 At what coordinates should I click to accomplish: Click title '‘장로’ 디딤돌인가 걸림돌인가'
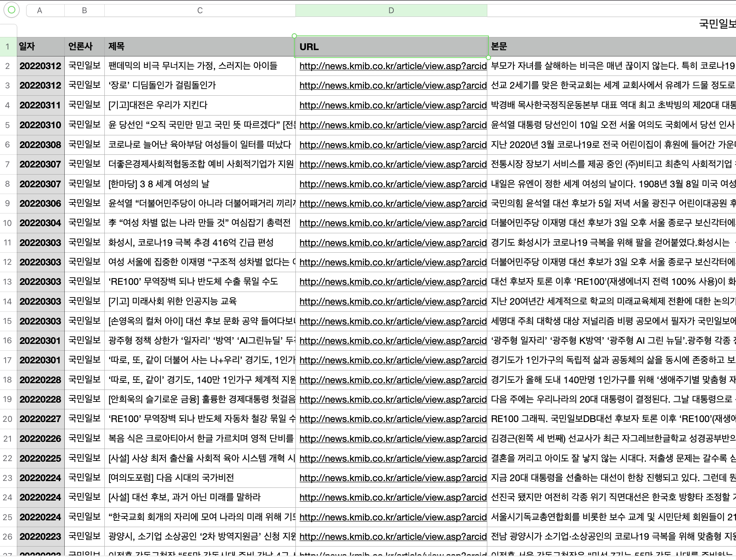(x=162, y=85)
